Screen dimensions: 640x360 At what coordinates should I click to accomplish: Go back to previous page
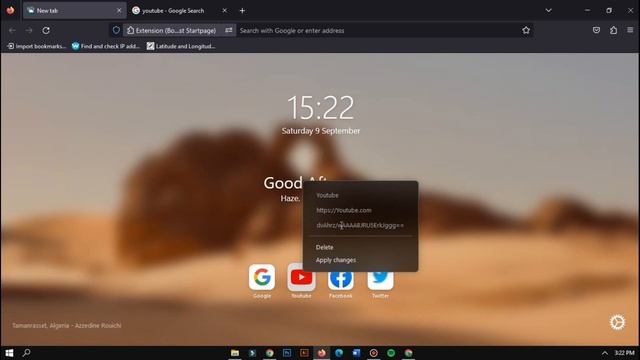pos(12,30)
